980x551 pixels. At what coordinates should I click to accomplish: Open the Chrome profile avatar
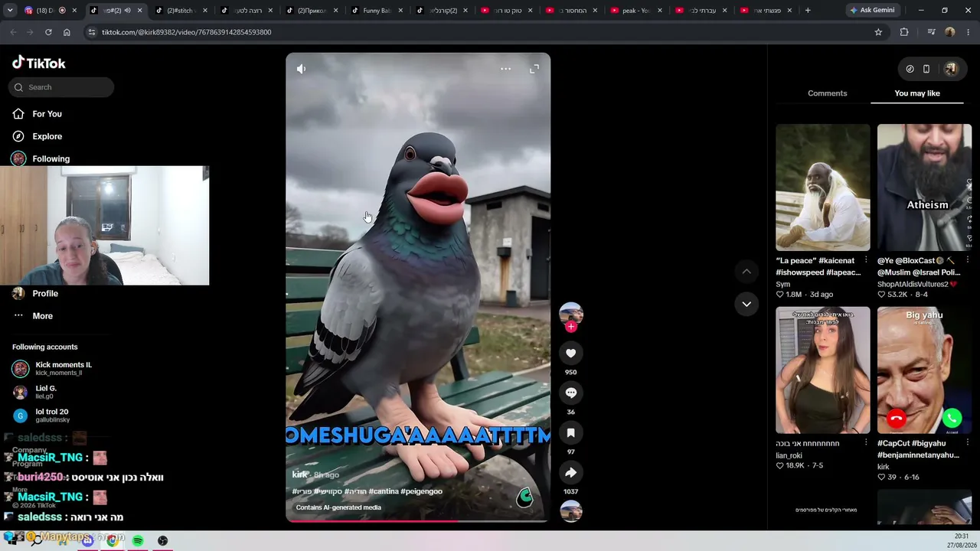(950, 32)
